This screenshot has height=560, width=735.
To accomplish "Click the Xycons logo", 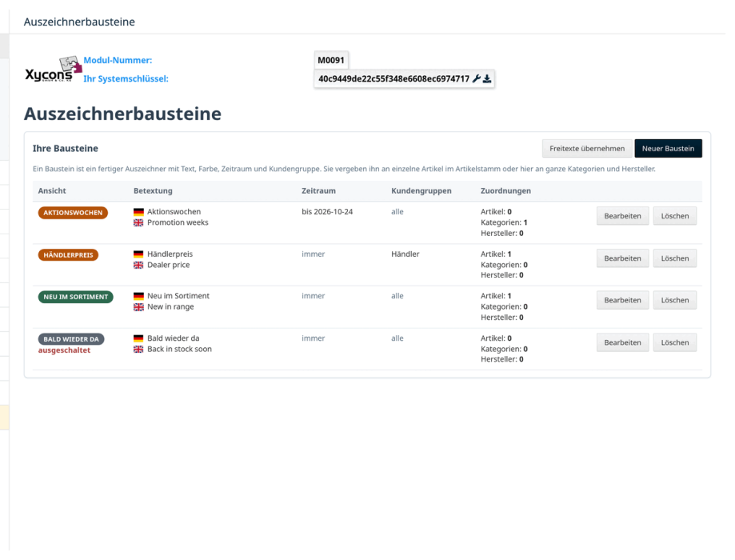I will coord(54,70).
